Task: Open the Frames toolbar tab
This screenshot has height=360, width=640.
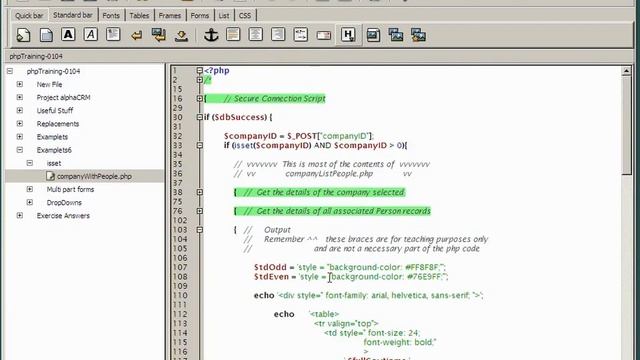Action: point(170,16)
